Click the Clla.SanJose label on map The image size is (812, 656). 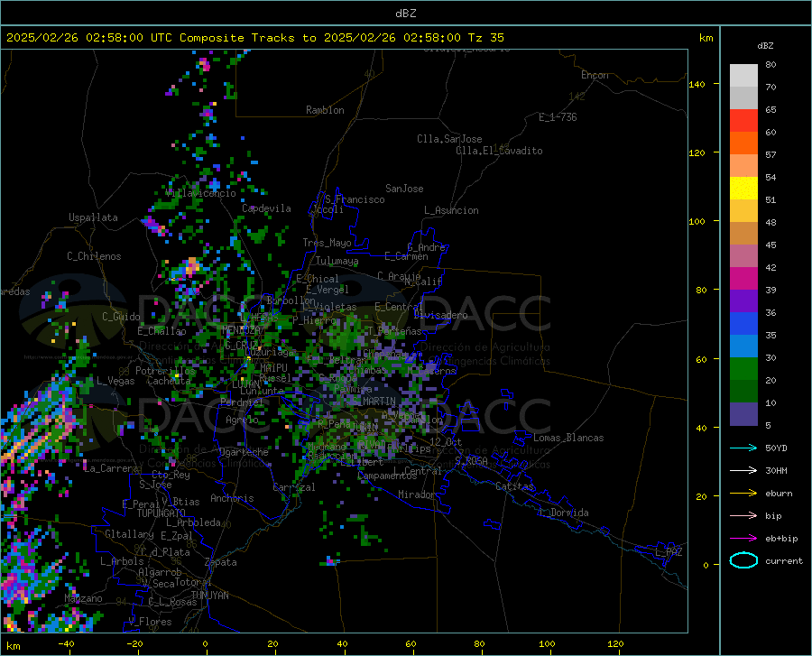pos(449,139)
